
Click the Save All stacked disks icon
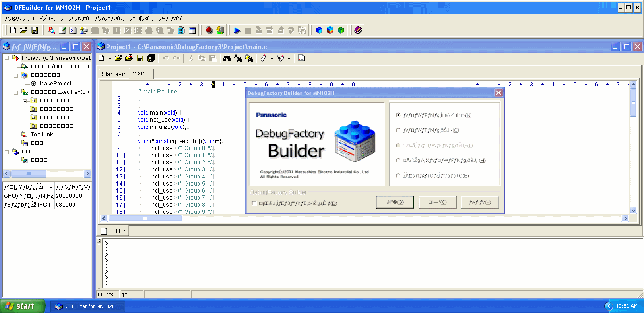point(150,58)
